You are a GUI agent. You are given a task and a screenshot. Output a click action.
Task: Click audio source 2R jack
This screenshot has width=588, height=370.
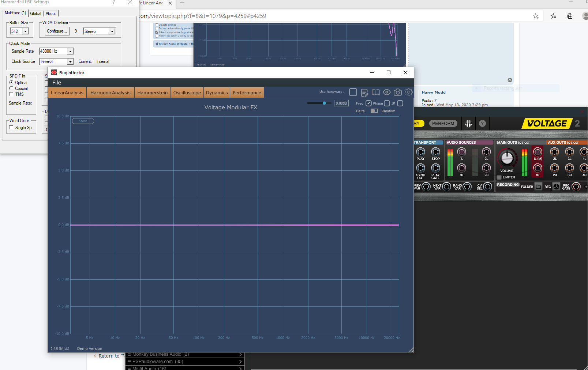tap(486, 168)
